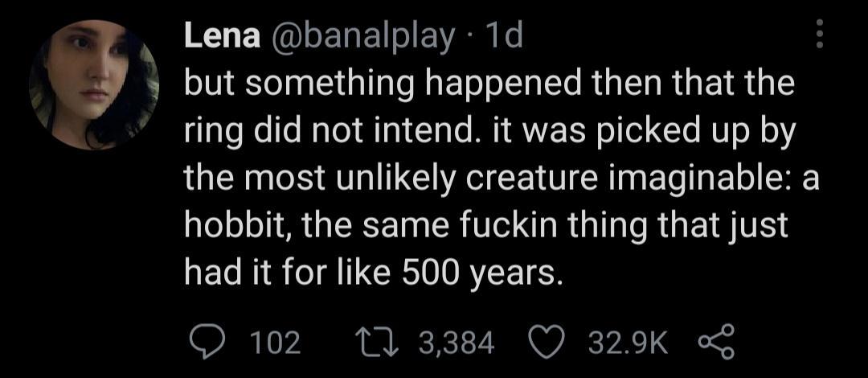Open the share icon options
Image resolution: width=868 pixels, height=378 pixels.
click(712, 343)
